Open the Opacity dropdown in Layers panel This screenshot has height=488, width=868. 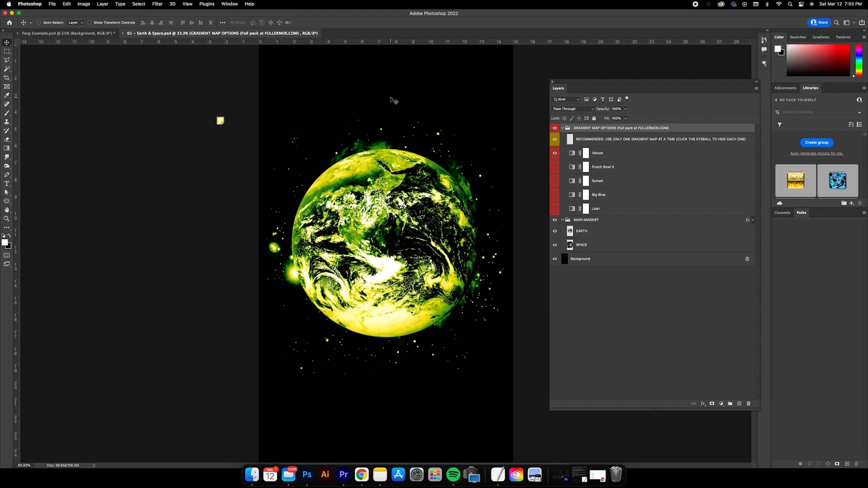tap(626, 108)
